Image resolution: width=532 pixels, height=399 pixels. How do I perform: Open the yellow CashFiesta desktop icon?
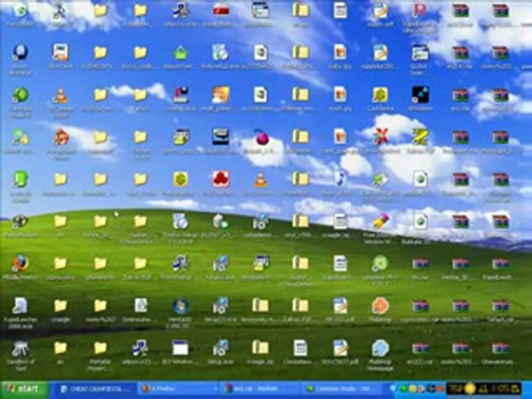[x=380, y=95]
